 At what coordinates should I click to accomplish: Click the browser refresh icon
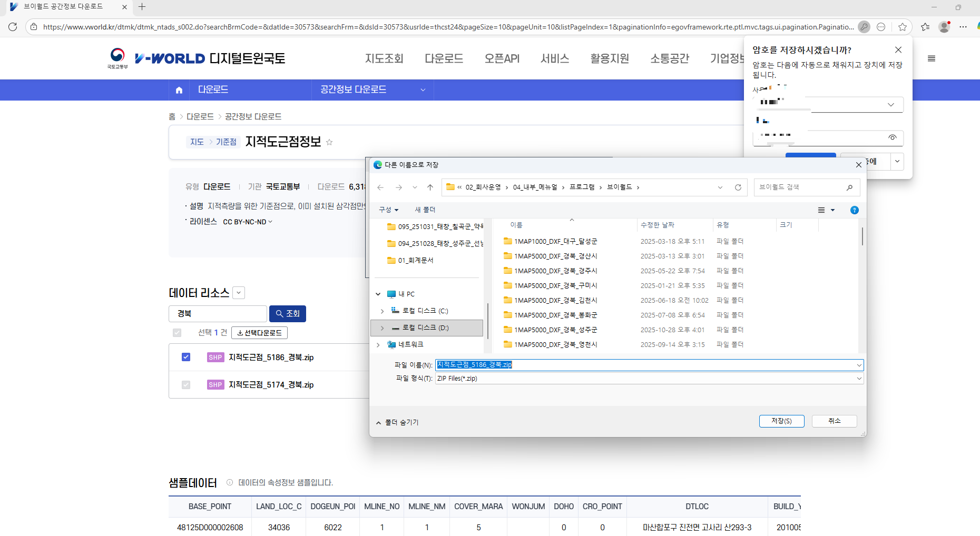pyautogui.click(x=13, y=27)
